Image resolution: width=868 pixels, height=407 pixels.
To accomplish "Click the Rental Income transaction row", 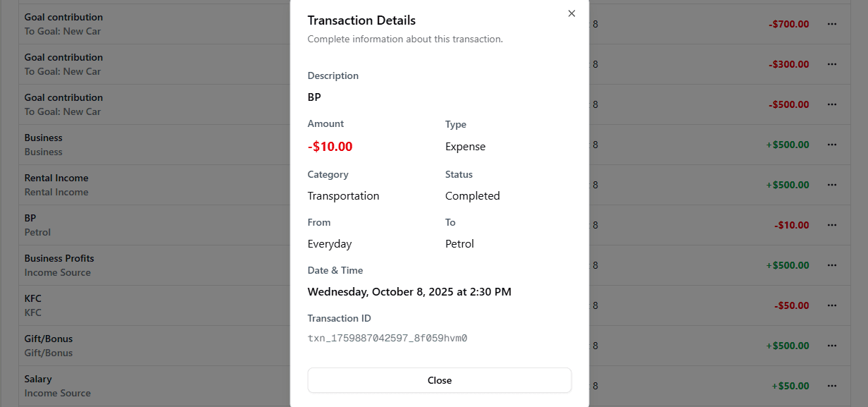I will point(141,185).
